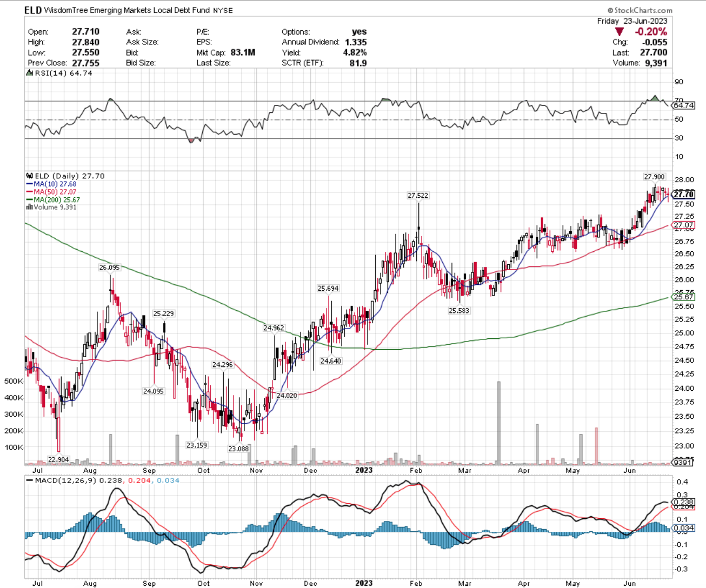Click the 24.296 price annotation
The width and height of the screenshot is (706, 588).
point(222,365)
